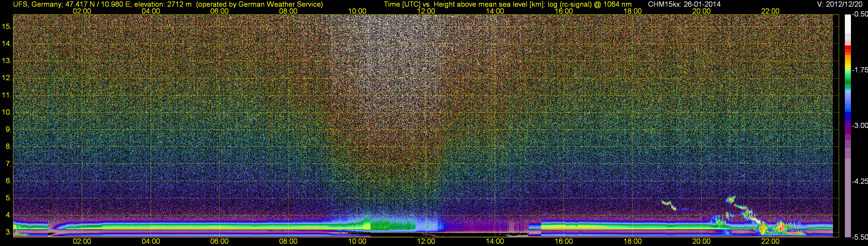Click the 7. label on the height axis

pos(9,164)
